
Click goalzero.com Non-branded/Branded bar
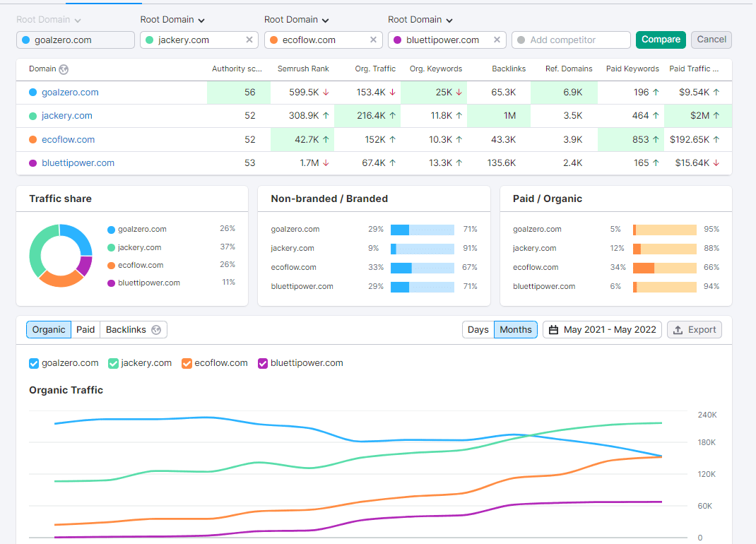coord(423,230)
